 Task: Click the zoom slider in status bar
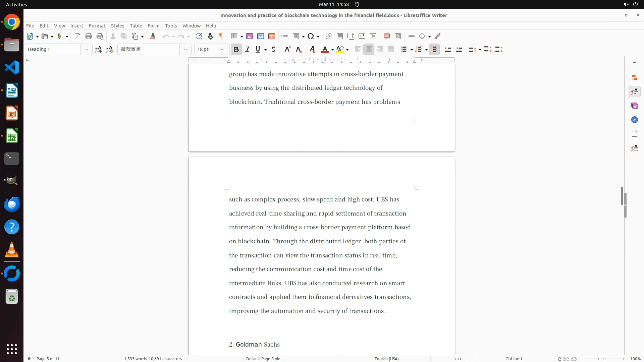[604, 359]
